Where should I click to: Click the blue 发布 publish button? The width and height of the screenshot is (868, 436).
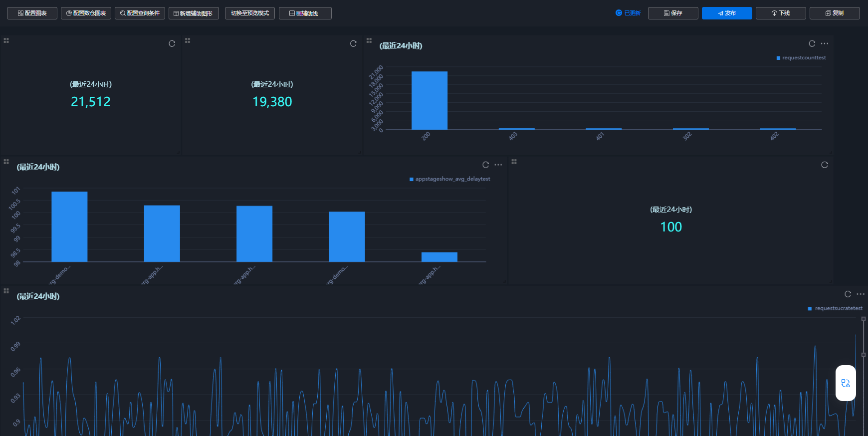(726, 13)
